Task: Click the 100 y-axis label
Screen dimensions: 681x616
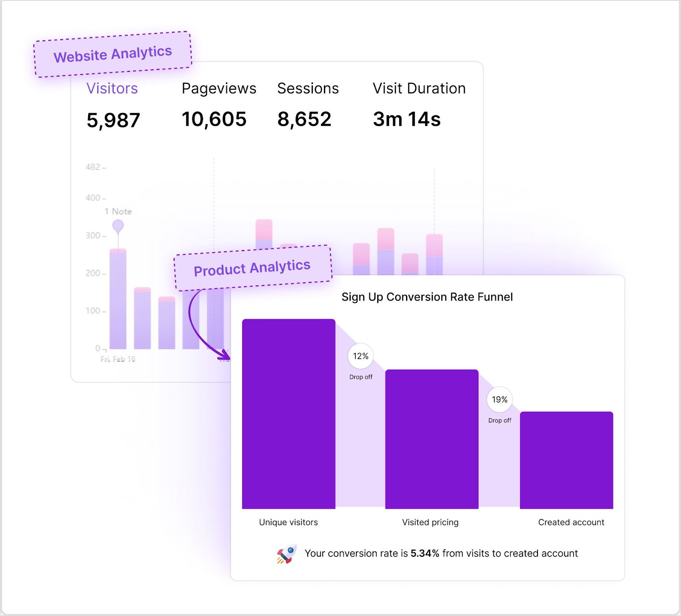Action: (x=93, y=311)
